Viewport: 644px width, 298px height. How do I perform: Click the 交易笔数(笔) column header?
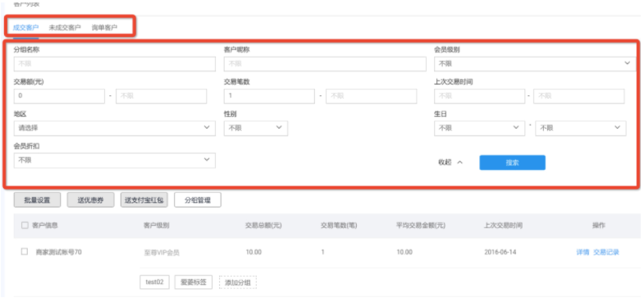(x=339, y=226)
